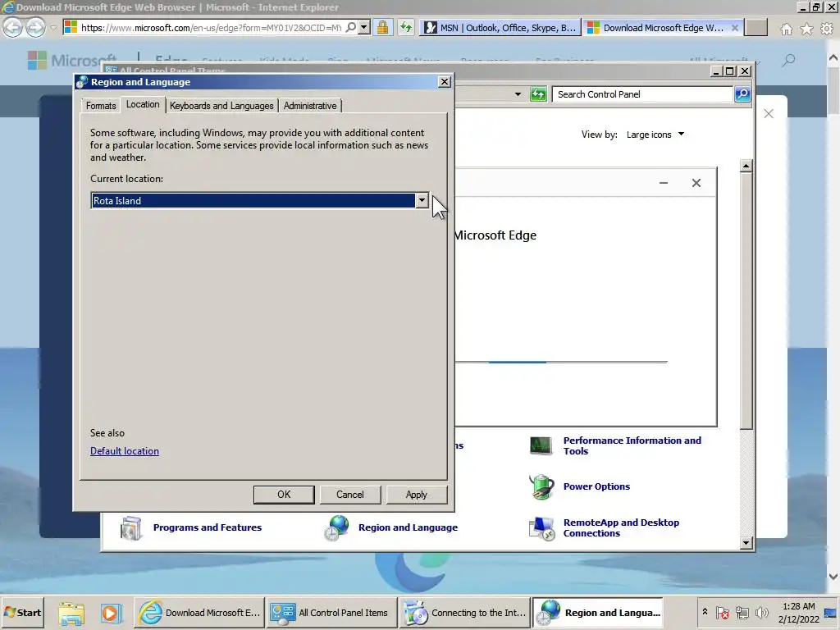Click the IE page scrollbar down arrow
This screenshot has height=630, width=840.
[x=833, y=577]
